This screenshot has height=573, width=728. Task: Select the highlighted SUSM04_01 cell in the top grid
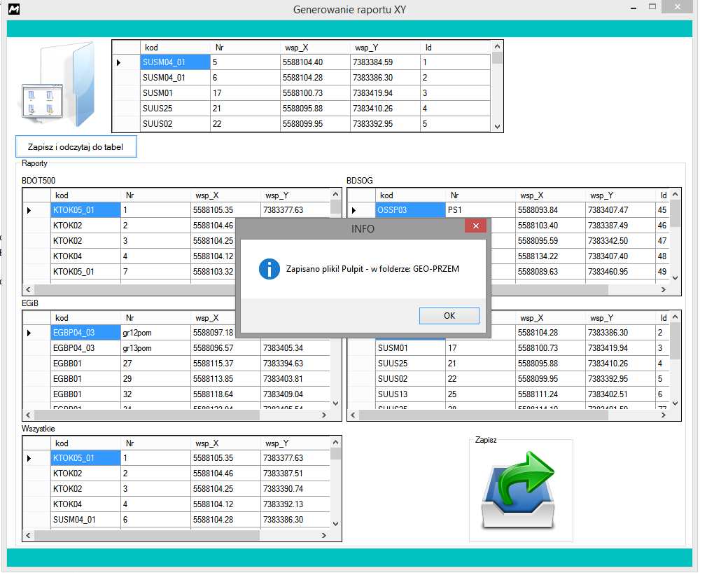[x=175, y=62]
